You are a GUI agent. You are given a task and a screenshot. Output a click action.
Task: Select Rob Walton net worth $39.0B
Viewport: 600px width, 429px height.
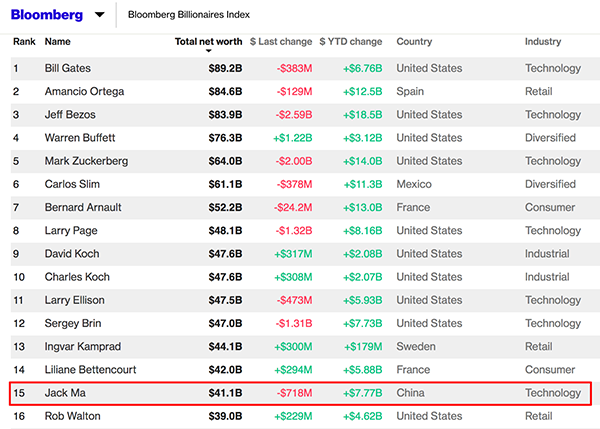click(225, 416)
